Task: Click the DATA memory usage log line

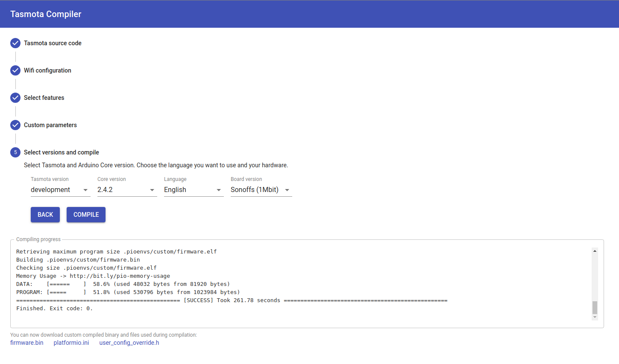Action: (123, 284)
